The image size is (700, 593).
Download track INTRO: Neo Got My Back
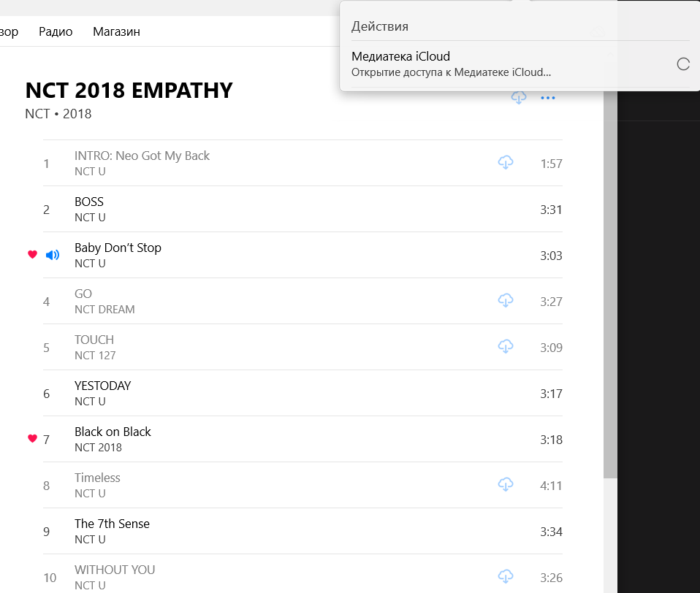coord(505,163)
